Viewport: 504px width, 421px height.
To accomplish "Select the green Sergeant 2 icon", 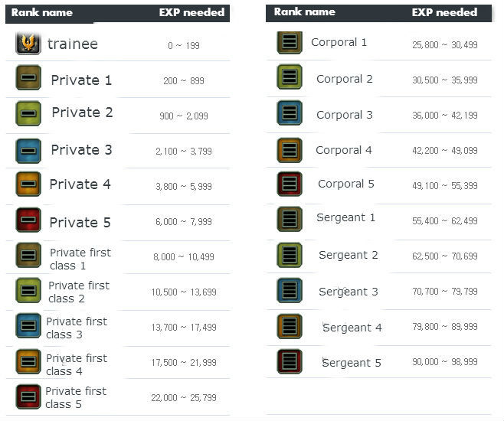I will (290, 255).
